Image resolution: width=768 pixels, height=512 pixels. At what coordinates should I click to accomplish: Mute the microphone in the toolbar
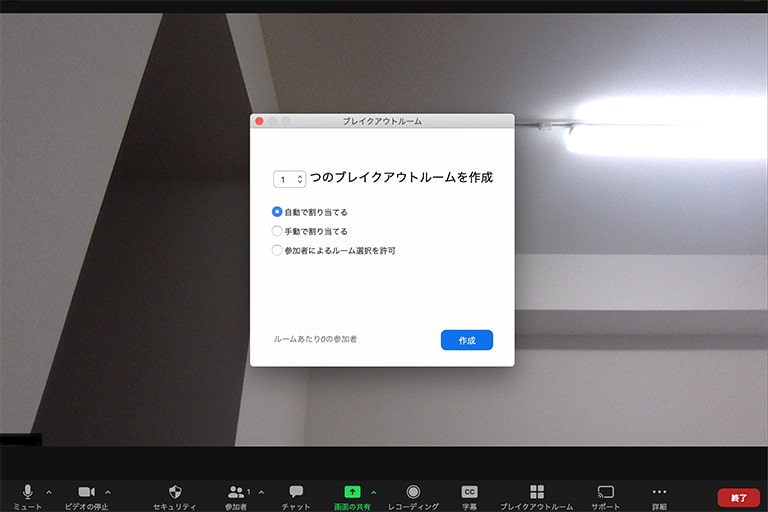pos(27,496)
